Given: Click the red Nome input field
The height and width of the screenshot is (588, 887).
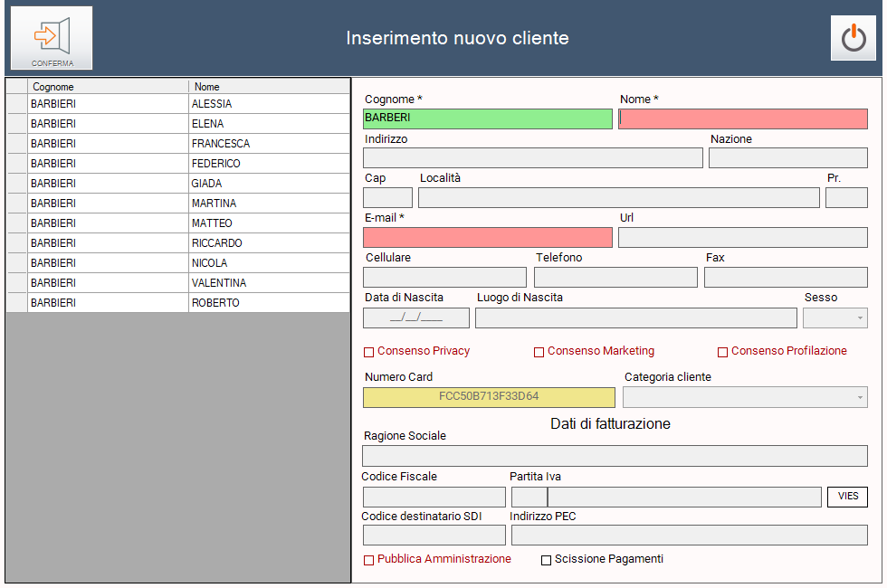Looking at the screenshot, I should pos(743,119).
